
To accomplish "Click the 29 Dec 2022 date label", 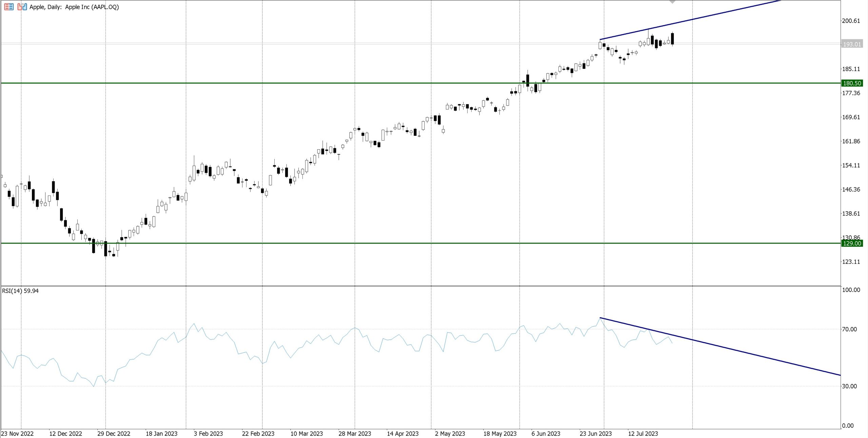I will pyautogui.click(x=114, y=434).
